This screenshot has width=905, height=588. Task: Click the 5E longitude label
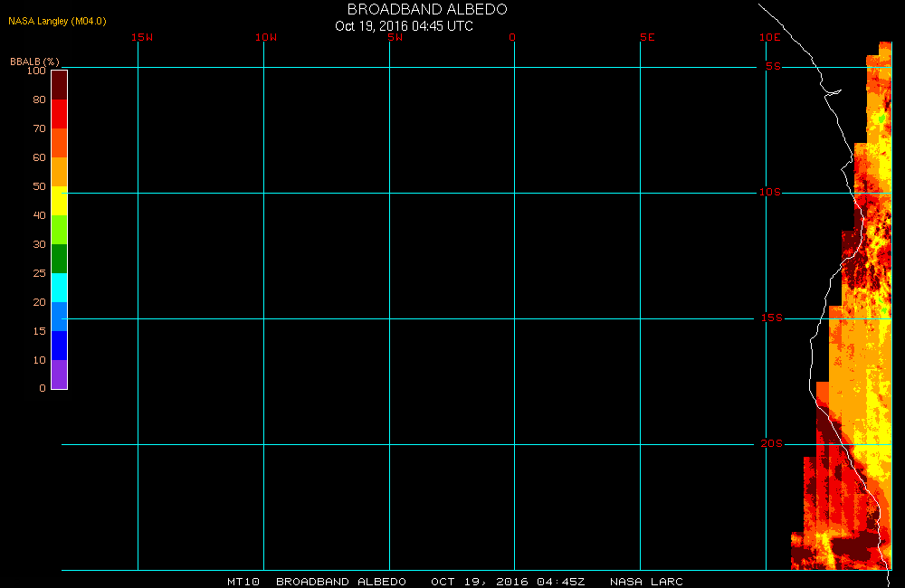pyautogui.click(x=647, y=37)
